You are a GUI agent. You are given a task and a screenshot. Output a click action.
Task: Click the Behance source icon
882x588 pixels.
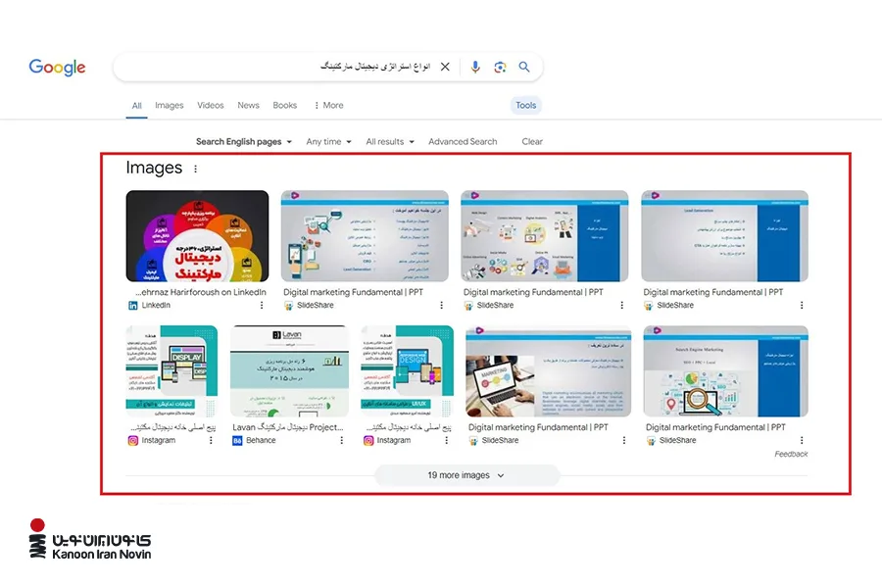click(x=237, y=441)
